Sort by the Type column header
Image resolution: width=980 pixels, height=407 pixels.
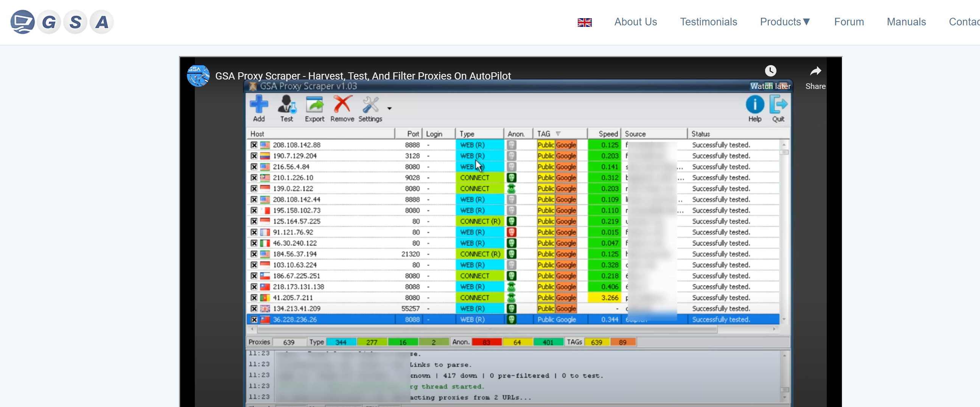(x=480, y=134)
